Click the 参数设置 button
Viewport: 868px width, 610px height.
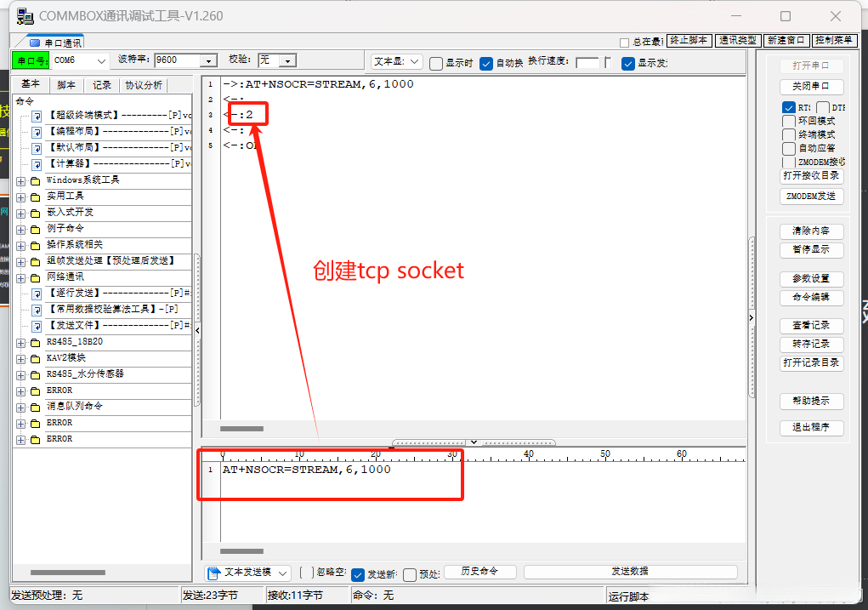(811, 279)
